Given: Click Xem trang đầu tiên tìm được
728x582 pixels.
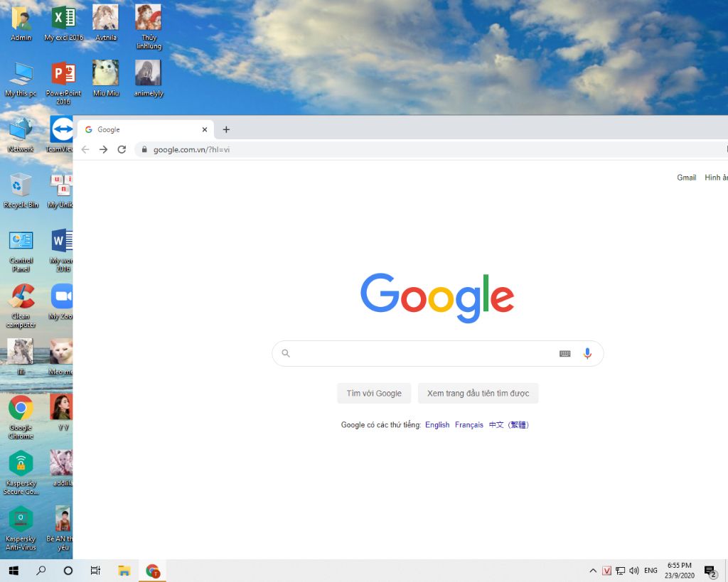Looking at the screenshot, I should 478,393.
